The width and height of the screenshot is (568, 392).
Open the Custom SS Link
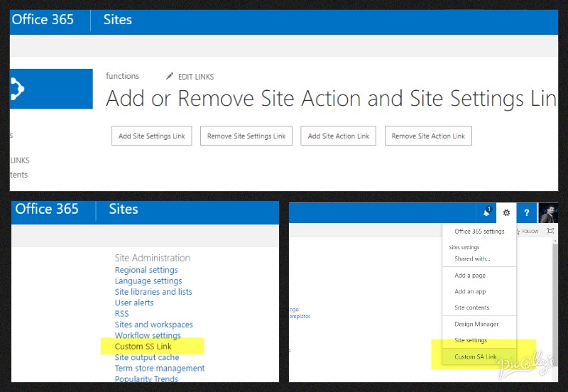pyautogui.click(x=143, y=347)
